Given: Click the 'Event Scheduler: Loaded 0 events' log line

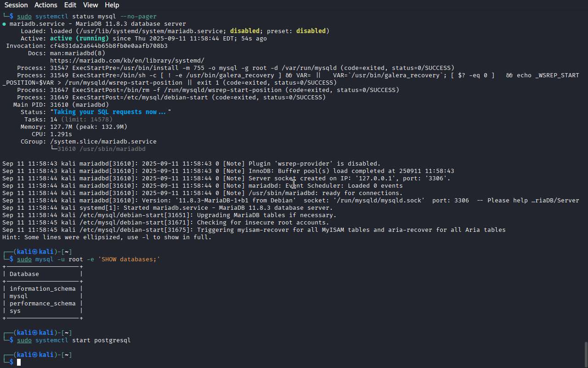Looking at the screenshot, I should [203, 186].
